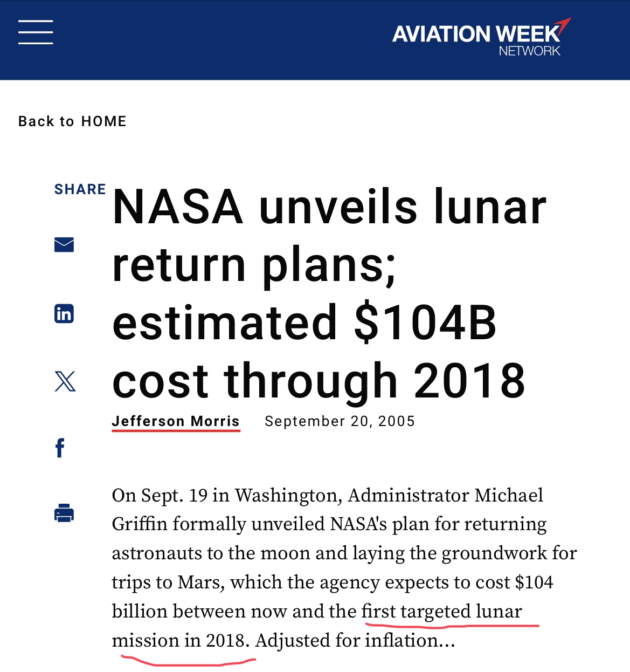Screen dimensions: 630x672
Task: Open the hamburger navigation menu
Action: point(36,32)
